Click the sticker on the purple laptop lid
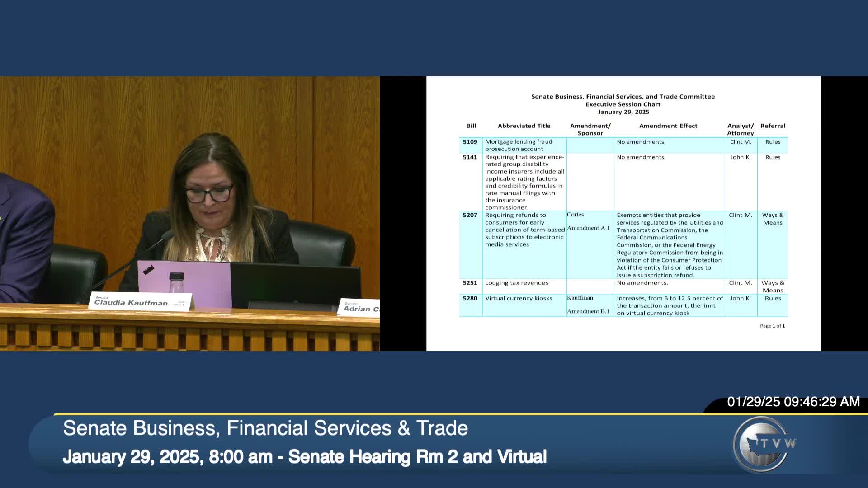Viewport: 868px width, 488px height. pos(148,270)
